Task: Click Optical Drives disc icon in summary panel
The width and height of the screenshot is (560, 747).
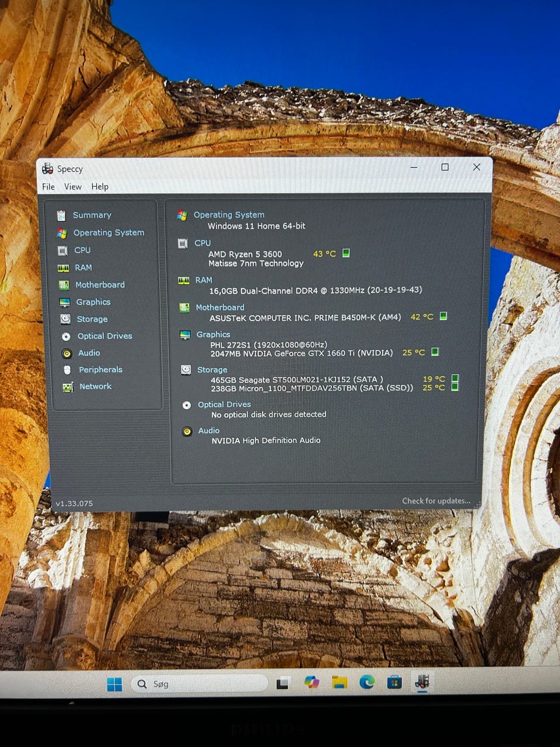Action: (187, 405)
